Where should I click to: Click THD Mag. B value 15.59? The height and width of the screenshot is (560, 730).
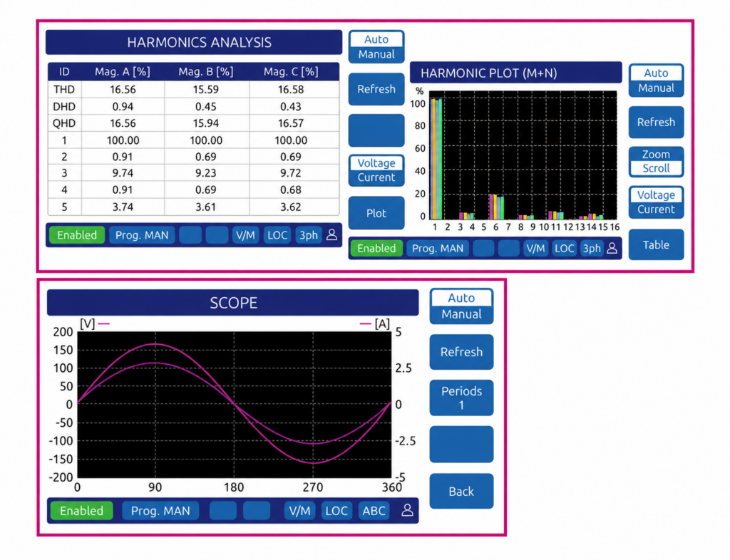point(206,89)
